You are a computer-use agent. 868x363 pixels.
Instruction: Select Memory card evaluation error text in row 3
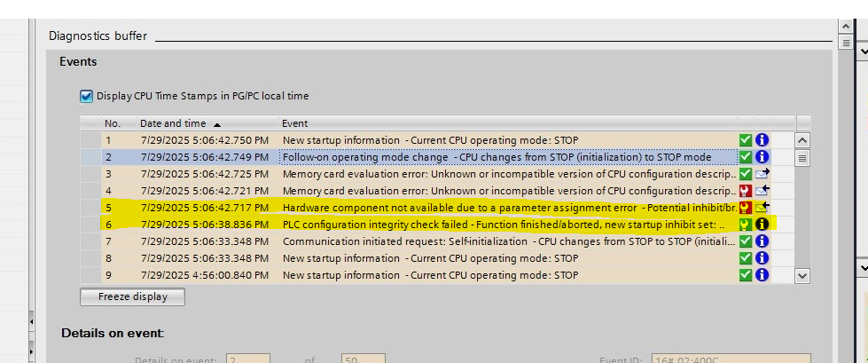coord(509,174)
